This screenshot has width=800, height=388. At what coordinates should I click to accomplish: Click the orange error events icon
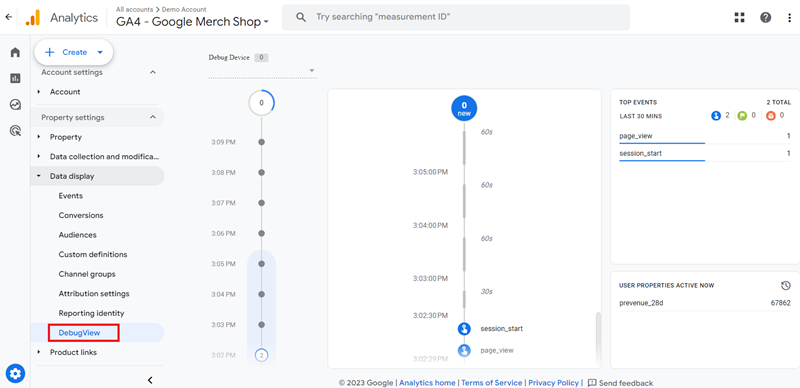click(770, 116)
